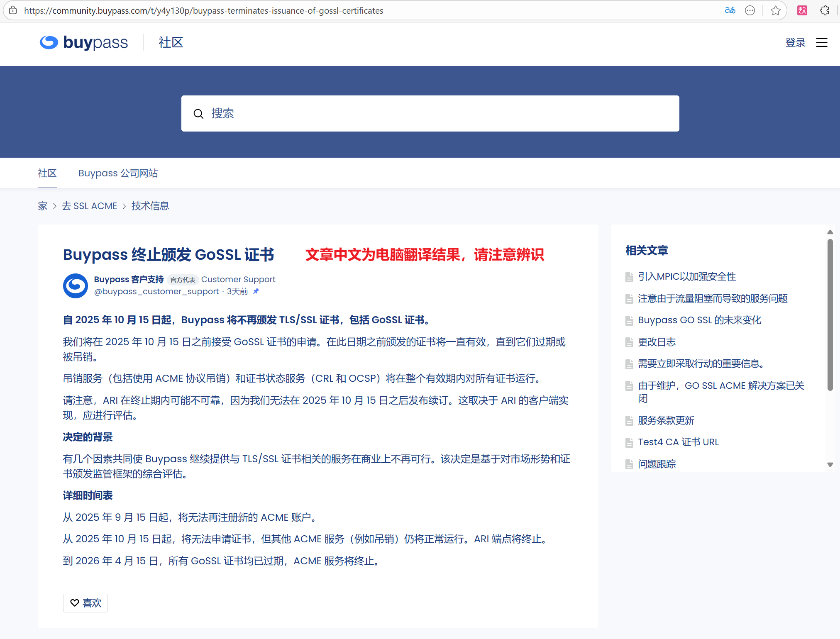Select the 社区 navigation tab
This screenshot has width=840, height=639.
tap(47, 173)
